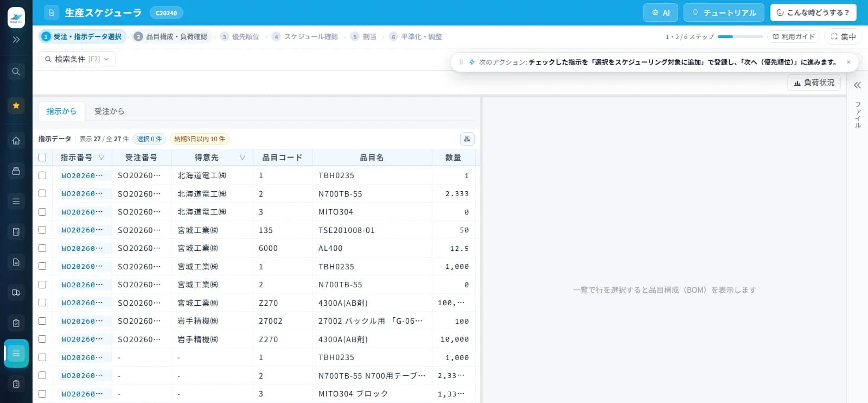
Task: Open filter on 得意先 column
Action: (242, 158)
